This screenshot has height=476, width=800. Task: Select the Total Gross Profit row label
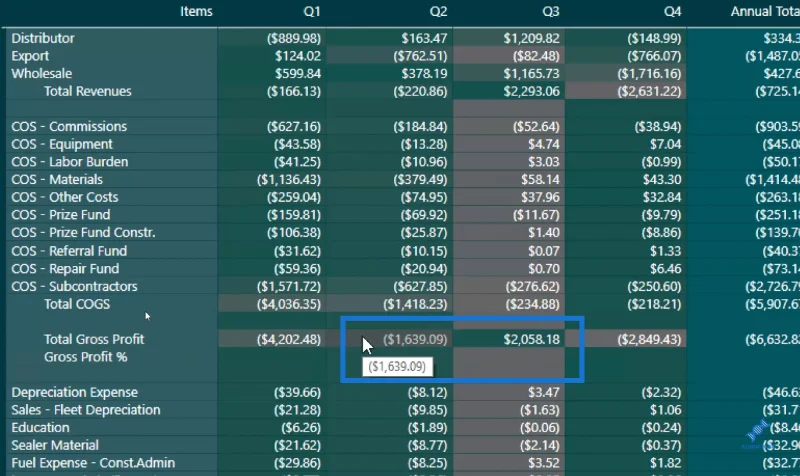94,339
